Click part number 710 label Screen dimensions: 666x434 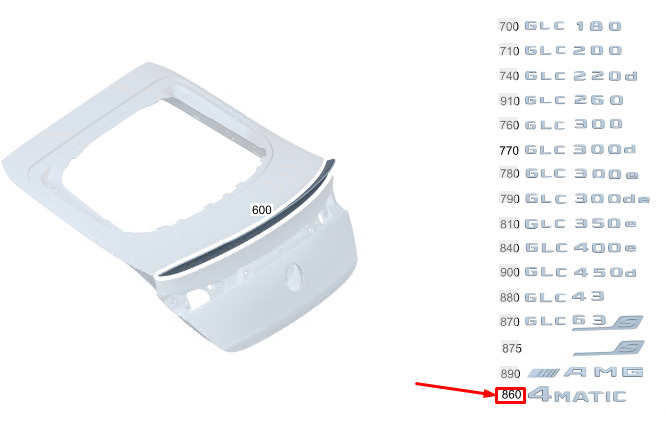[508, 51]
